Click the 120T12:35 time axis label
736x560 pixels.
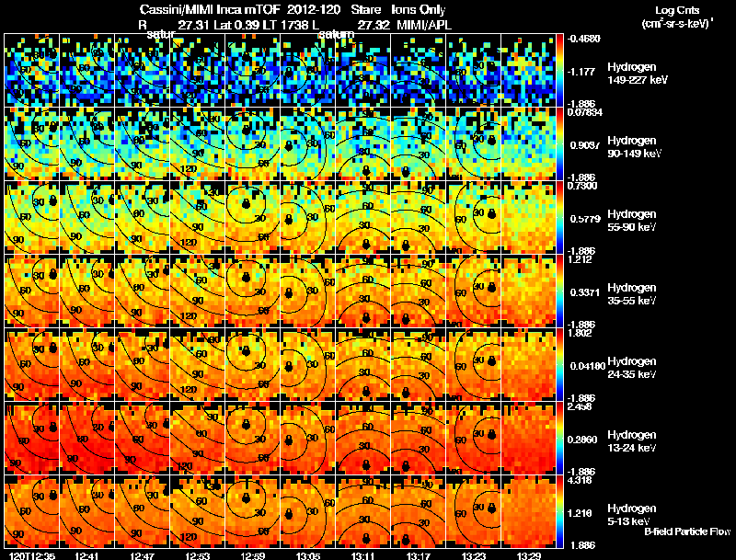(31, 555)
